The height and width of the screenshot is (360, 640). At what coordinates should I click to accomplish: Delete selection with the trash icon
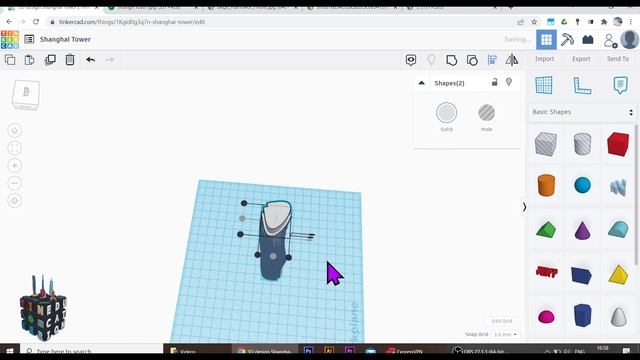click(70, 60)
